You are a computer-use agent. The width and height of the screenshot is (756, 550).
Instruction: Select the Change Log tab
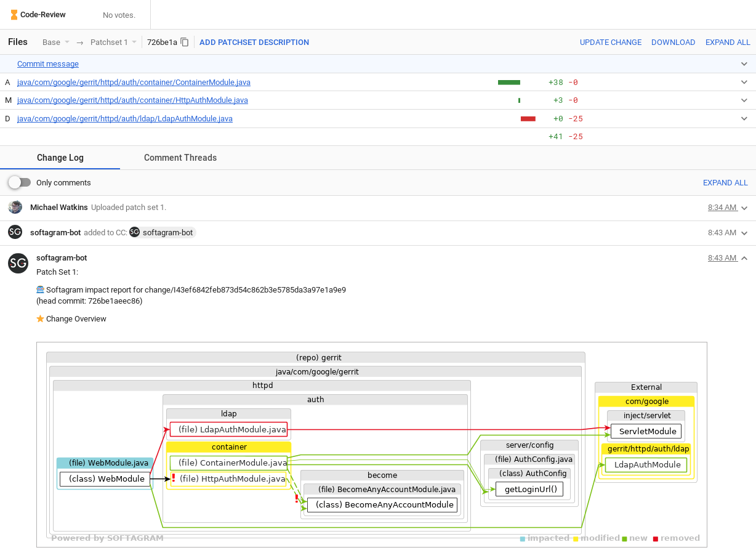point(60,158)
